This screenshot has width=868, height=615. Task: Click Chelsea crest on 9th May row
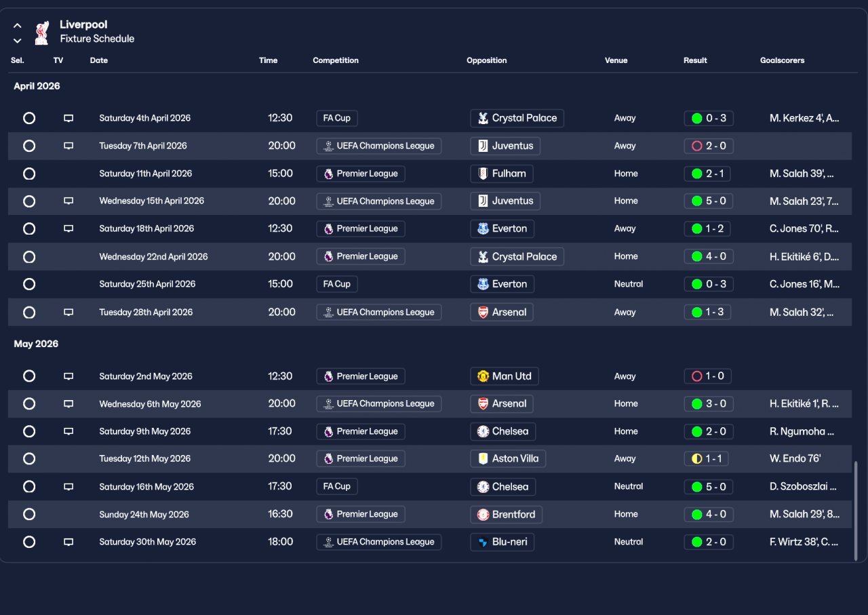point(483,431)
